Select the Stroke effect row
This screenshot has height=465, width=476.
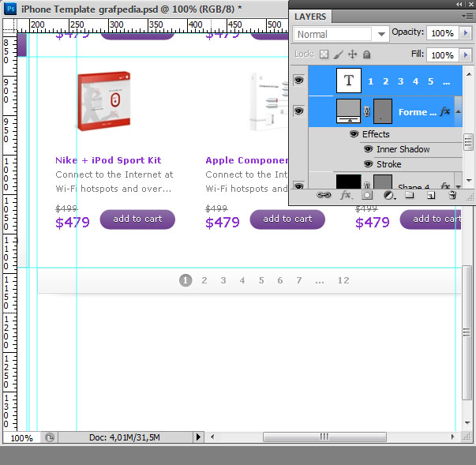click(x=389, y=164)
